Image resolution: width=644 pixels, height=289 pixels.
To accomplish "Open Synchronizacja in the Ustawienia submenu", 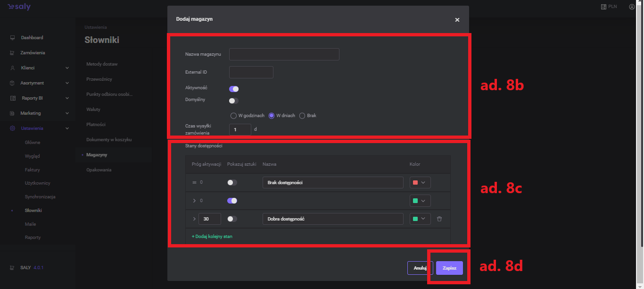I will (40, 197).
